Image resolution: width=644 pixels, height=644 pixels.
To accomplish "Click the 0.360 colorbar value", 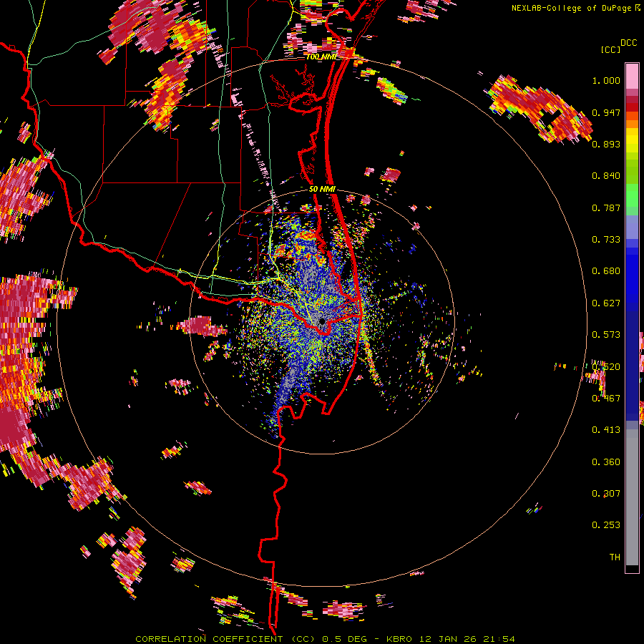I will [x=606, y=462].
